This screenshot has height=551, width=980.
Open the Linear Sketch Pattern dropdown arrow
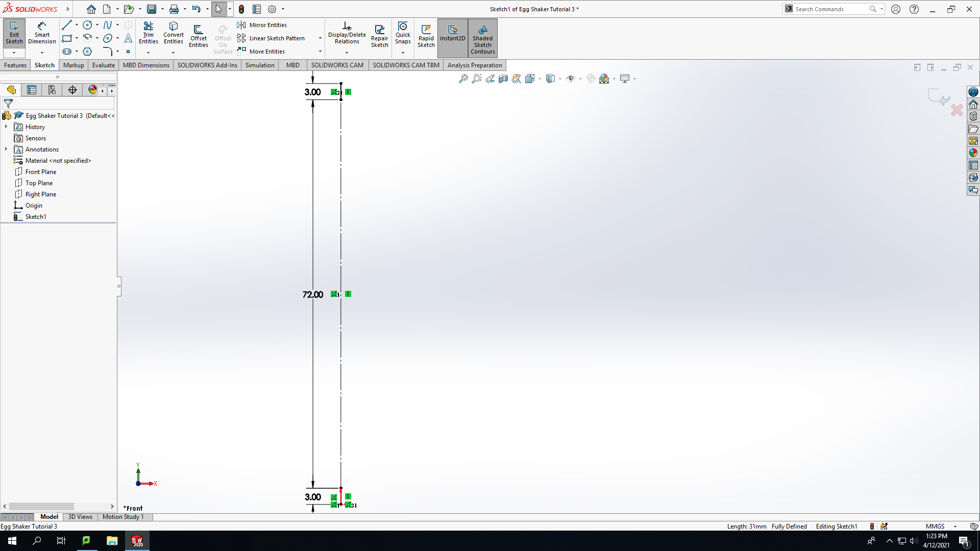320,38
